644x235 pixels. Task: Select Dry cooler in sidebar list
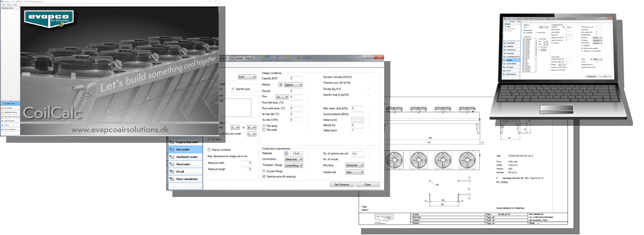(186, 149)
